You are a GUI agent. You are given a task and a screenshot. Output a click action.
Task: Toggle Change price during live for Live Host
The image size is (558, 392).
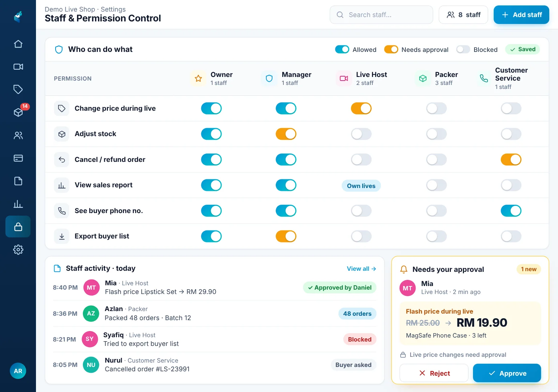pyautogui.click(x=361, y=109)
